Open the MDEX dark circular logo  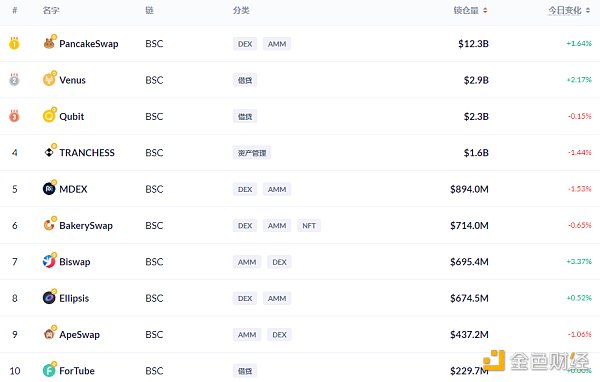[49, 189]
